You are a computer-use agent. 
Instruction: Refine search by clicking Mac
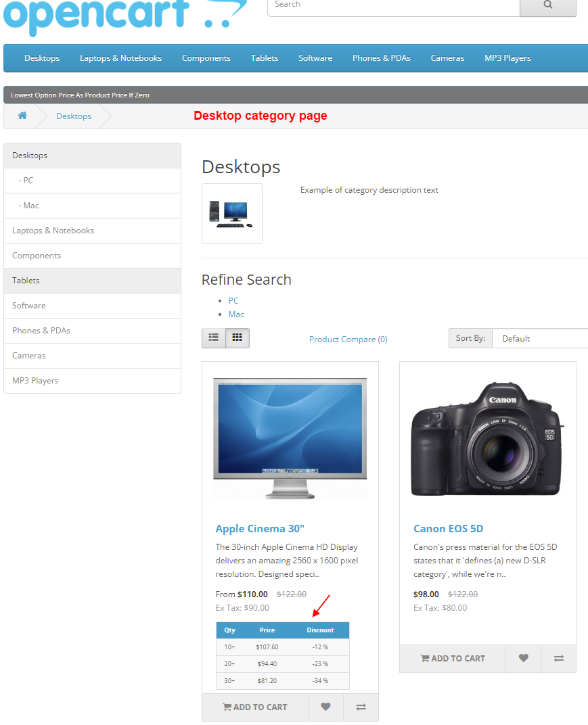(x=235, y=314)
